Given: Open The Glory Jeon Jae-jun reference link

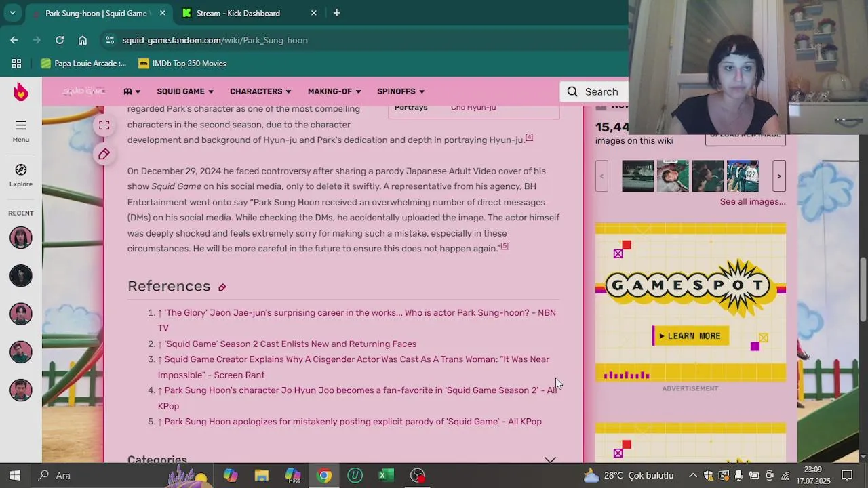Looking at the screenshot, I should point(357,320).
